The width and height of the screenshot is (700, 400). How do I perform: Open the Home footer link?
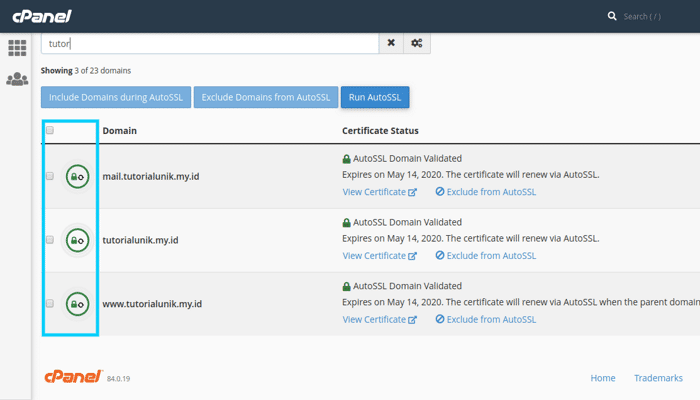tap(603, 378)
